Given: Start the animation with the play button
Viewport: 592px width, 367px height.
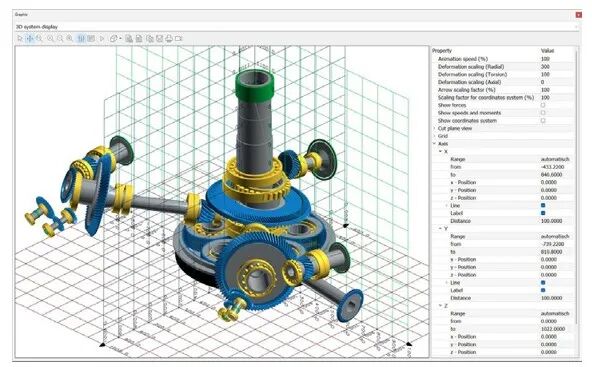Looking at the screenshot, I should pyautogui.click(x=102, y=39).
